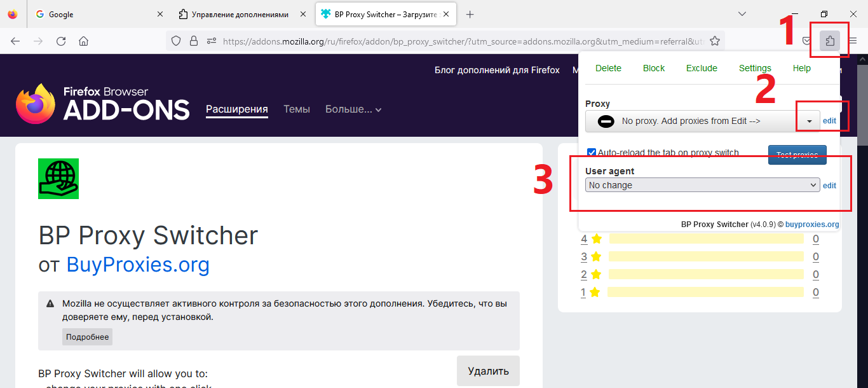Open the User agent No change dropdown
868x388 pixels.
click(702, 185)
